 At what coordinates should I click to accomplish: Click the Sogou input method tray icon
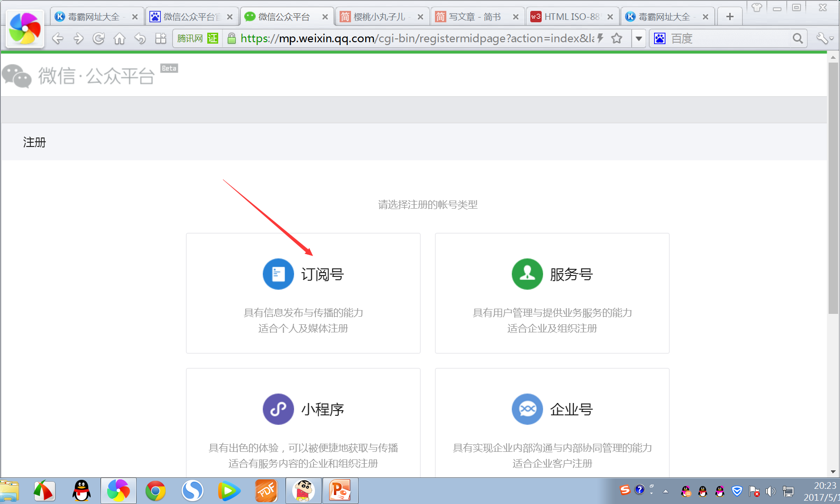625,490
